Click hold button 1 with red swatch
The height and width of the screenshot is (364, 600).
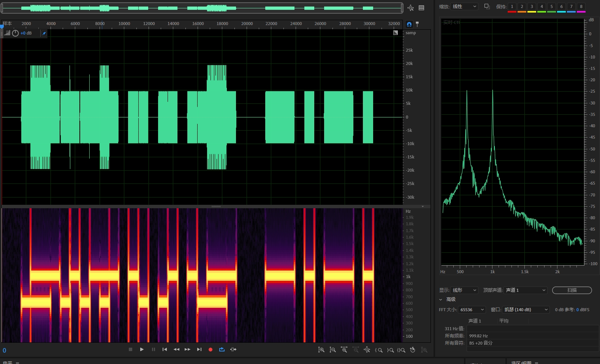pyautogui.click(x=512, y=7)
